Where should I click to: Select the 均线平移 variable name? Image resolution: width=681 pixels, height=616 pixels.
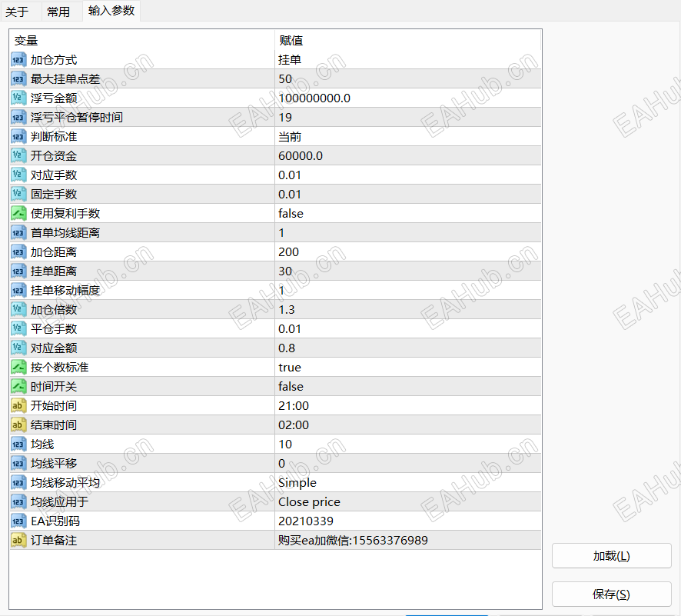pos(54,464)
